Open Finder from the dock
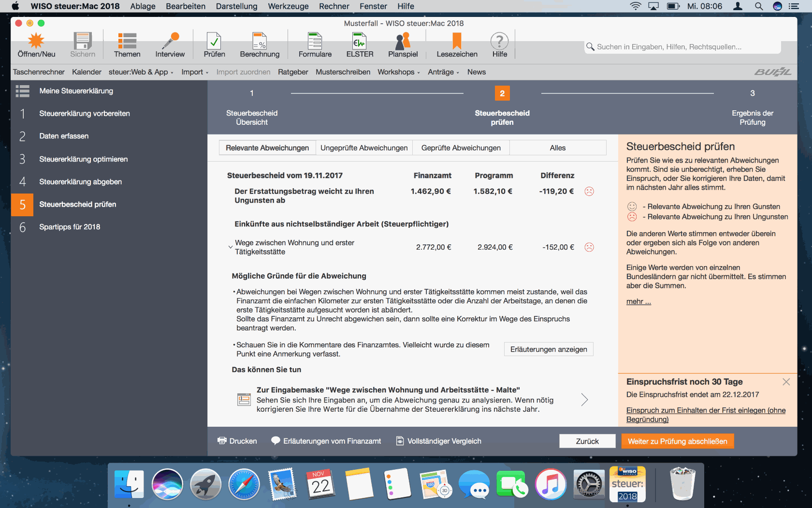The image size is (812, 508). [x=129, y=484]
